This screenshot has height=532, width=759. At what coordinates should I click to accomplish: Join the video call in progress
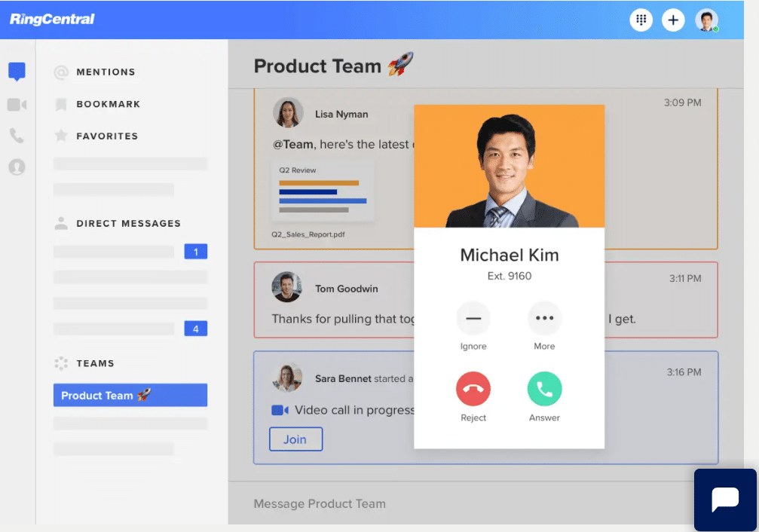click(x=295, y=439)
